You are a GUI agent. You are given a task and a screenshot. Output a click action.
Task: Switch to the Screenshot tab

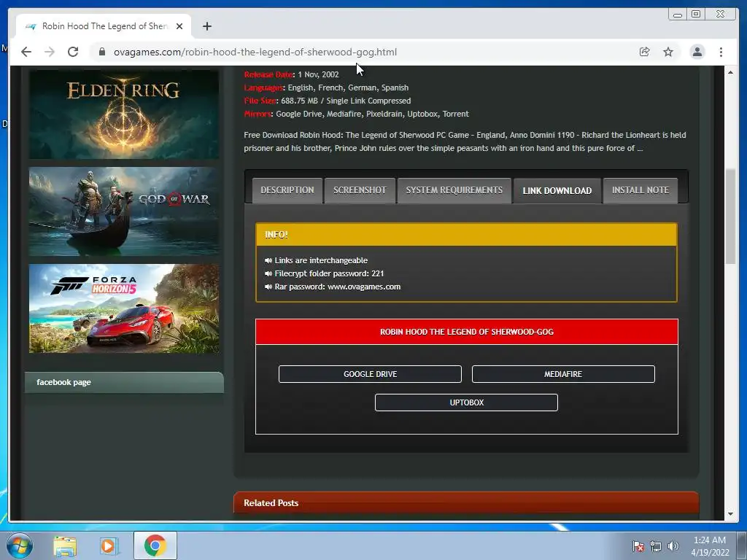pyautogui.click(x=360, y=190)
